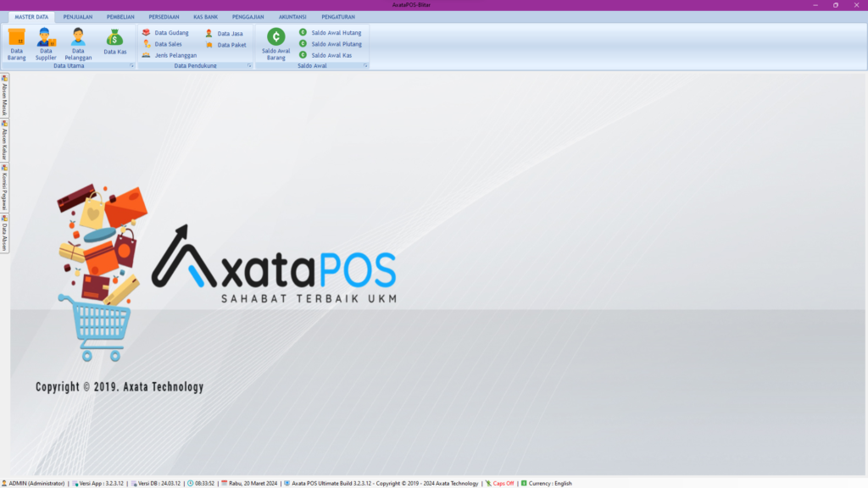The width and height of the screenshot is (868, 488).
Task: Expand the Saldo Awal group launcher
Action: (365, 66)
